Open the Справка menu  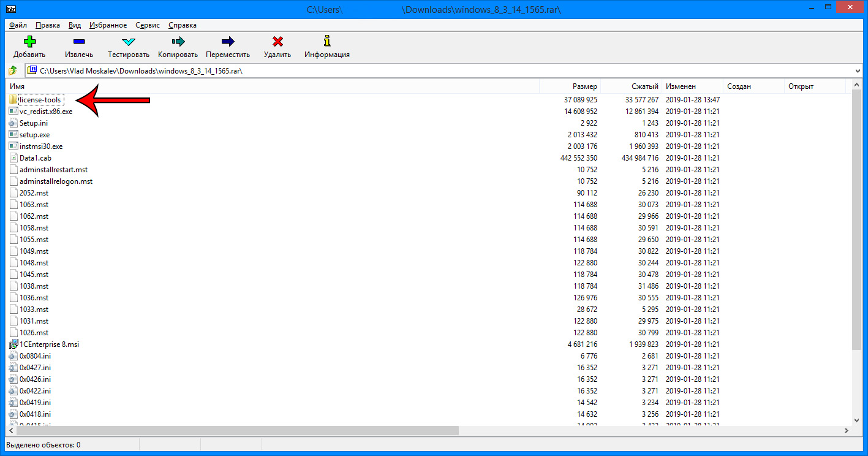[x=183, y=25]
